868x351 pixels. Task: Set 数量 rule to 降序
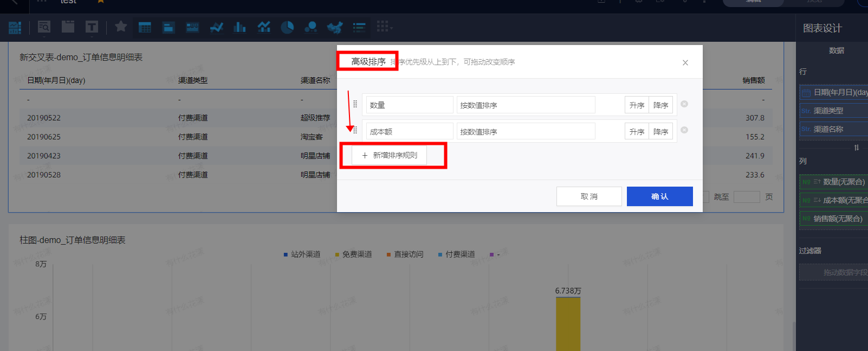coord(660,105)
